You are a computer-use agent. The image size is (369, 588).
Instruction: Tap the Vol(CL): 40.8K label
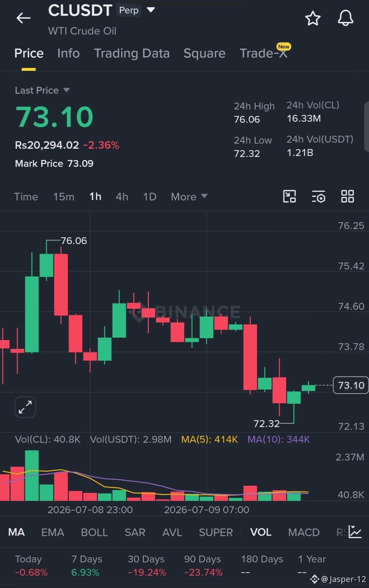tap(47, 439)
